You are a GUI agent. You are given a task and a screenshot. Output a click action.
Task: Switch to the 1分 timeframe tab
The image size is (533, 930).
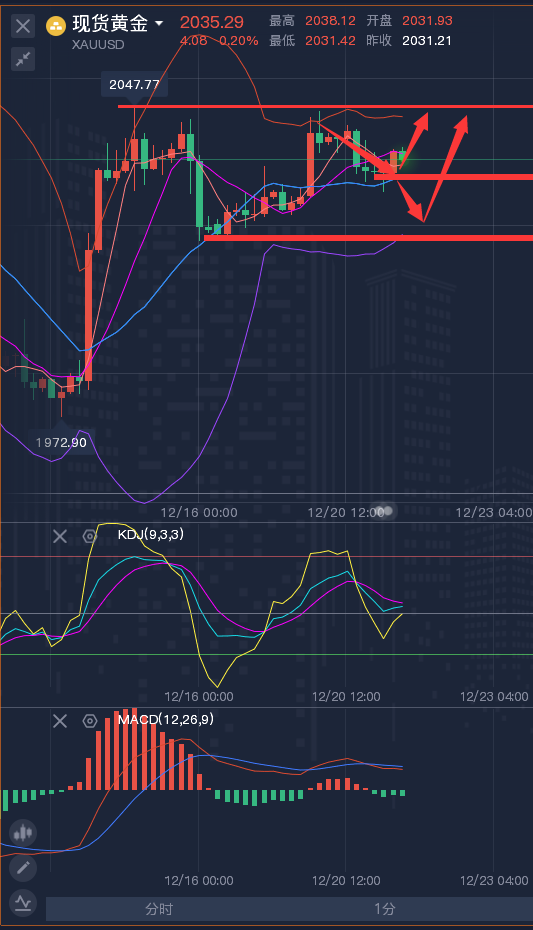385,909
